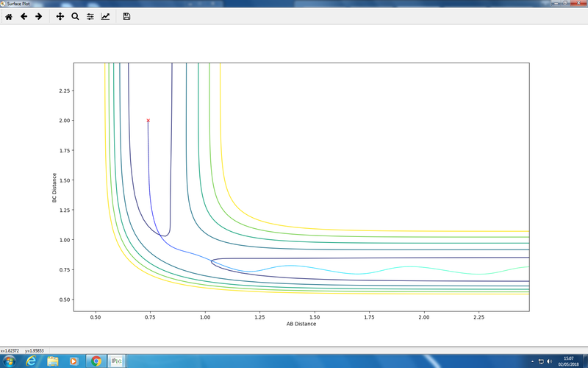588x368 pixels.
Task: Save the figure with the floppy disk icon
Action: (x=126, y=16)
